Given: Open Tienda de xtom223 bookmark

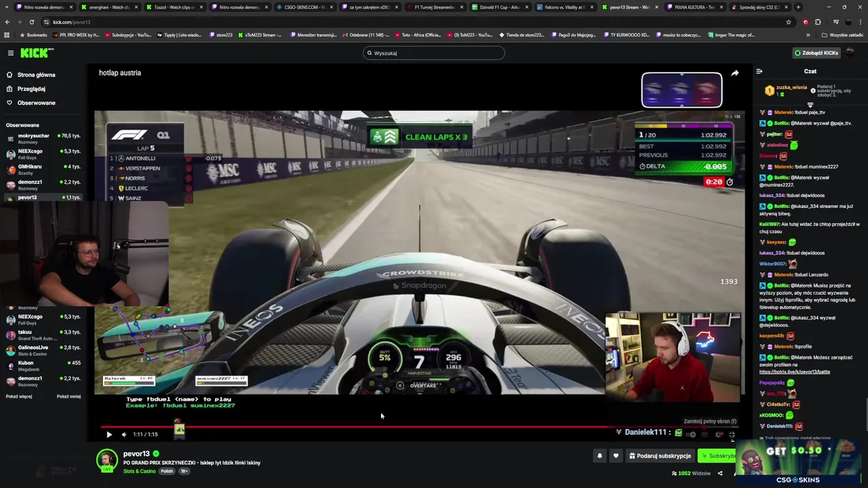Looking at the screenshot, I should [x=521, y=35].
